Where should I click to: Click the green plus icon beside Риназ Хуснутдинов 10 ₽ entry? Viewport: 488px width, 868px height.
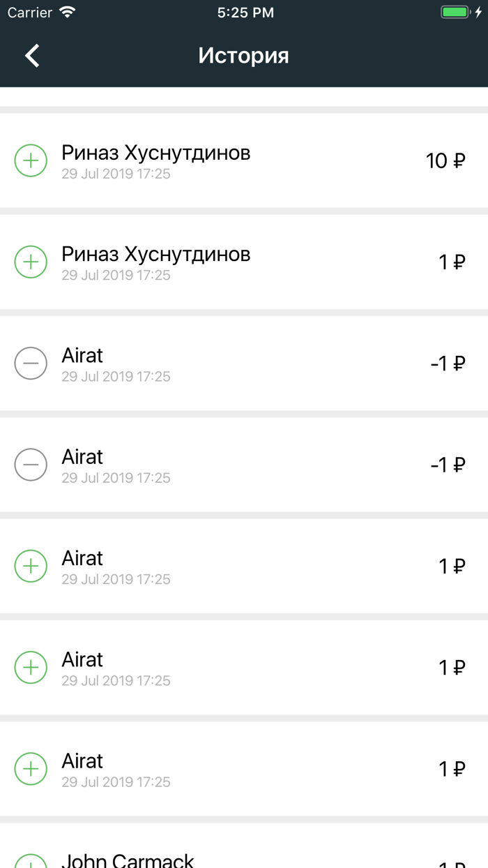tap(31, 160)
